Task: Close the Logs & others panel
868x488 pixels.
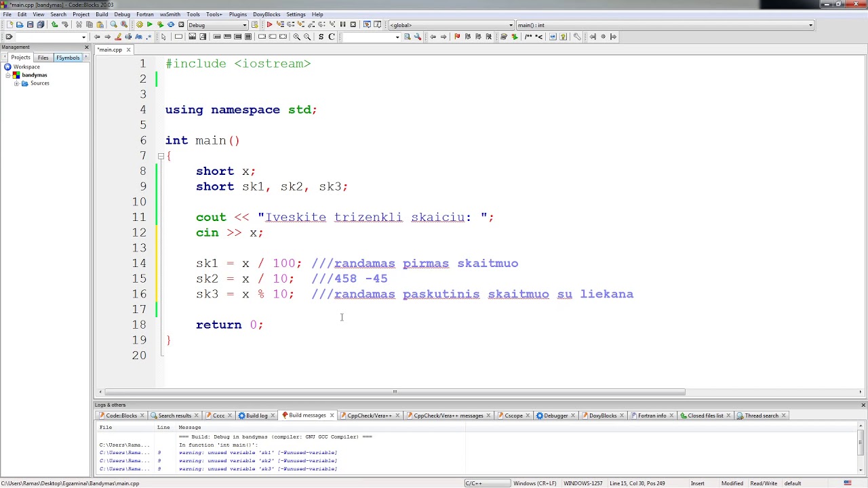Action: coord(863,405)
